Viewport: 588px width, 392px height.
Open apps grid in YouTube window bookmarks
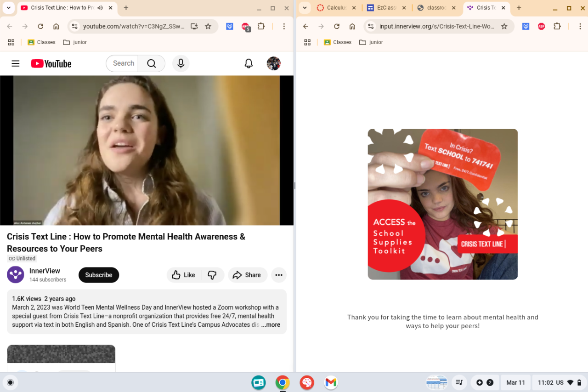point(11,42)
